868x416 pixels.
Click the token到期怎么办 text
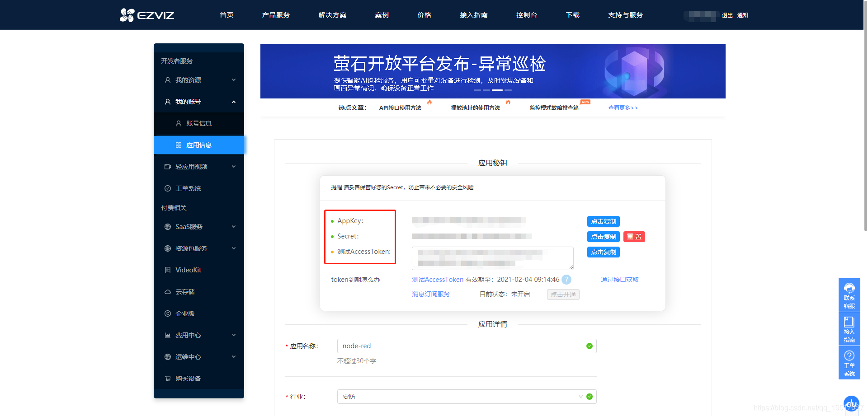pyautogui.click(x=355, y=280)
